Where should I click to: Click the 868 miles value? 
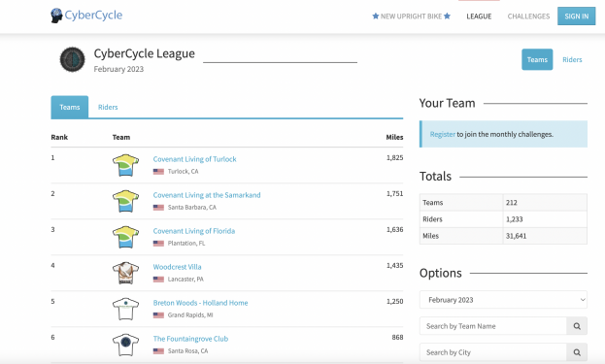click(x=397, y=337)
